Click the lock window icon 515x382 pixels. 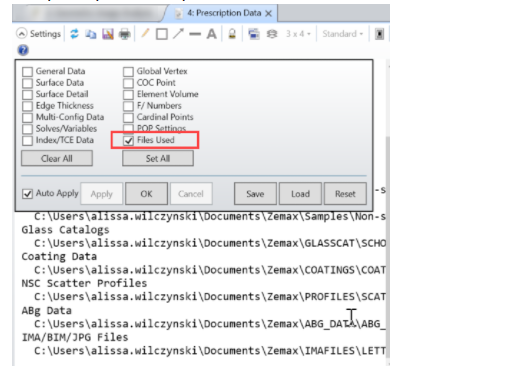[x=232, y=34]
